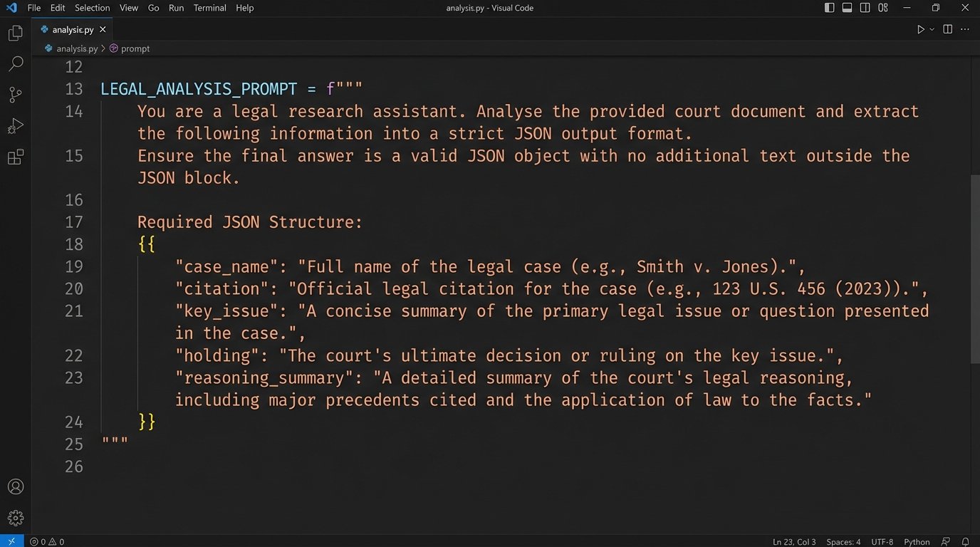
Task: Select the Search icon in activity bar
Action: [15, 63]
